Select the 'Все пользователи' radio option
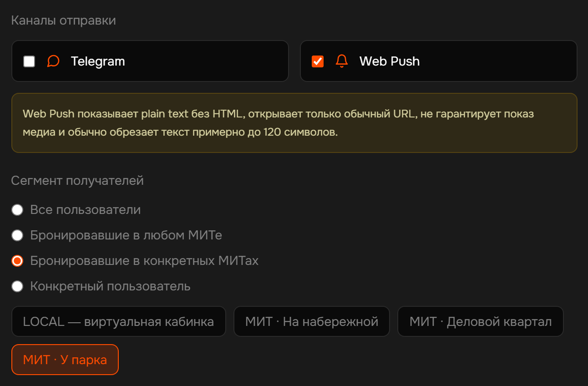Image resolution: width=588 pixels, height=386 pixels. pos(17,210)
